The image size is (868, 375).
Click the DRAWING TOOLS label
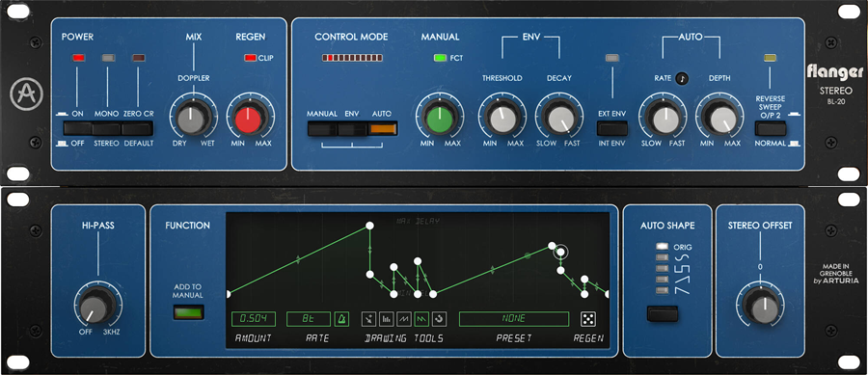point(404,338)
